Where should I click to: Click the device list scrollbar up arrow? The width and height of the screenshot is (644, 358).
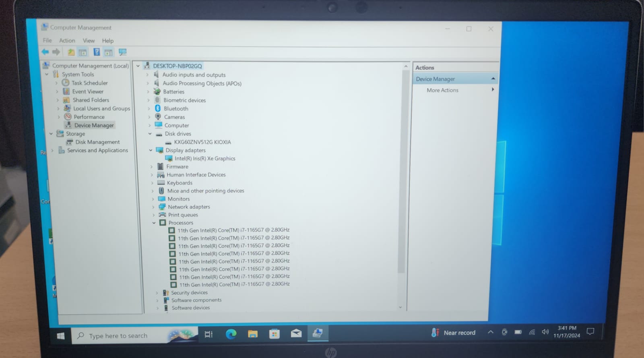[406, 66]
